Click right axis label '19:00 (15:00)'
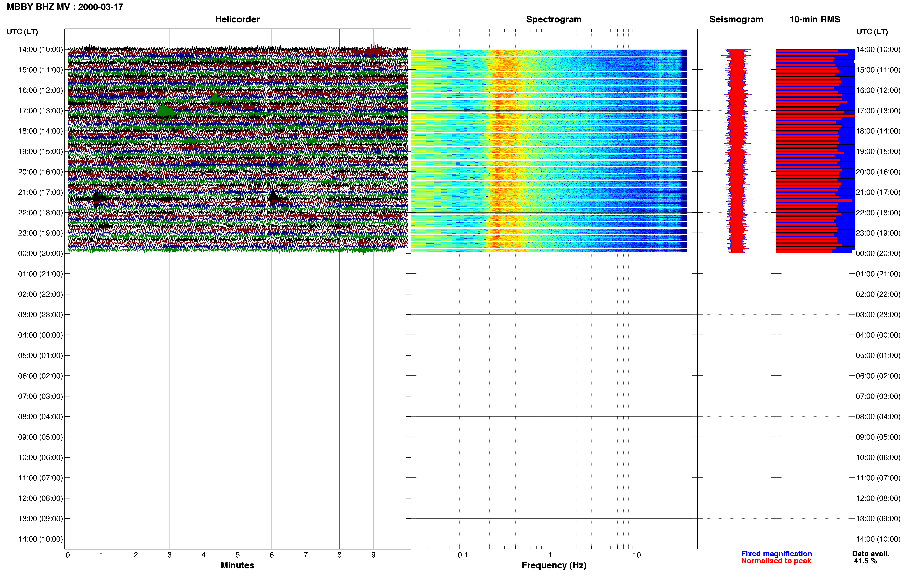924x578 pixels. (878, 151)
